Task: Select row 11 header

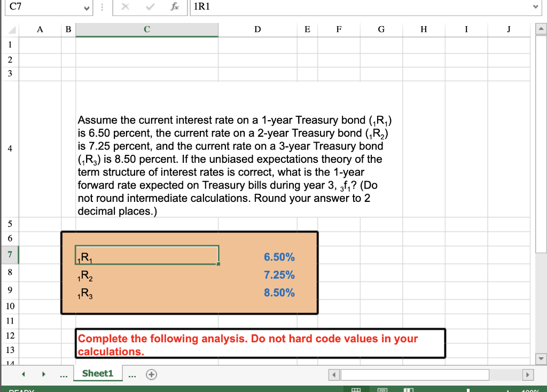Action: point(10,321)
